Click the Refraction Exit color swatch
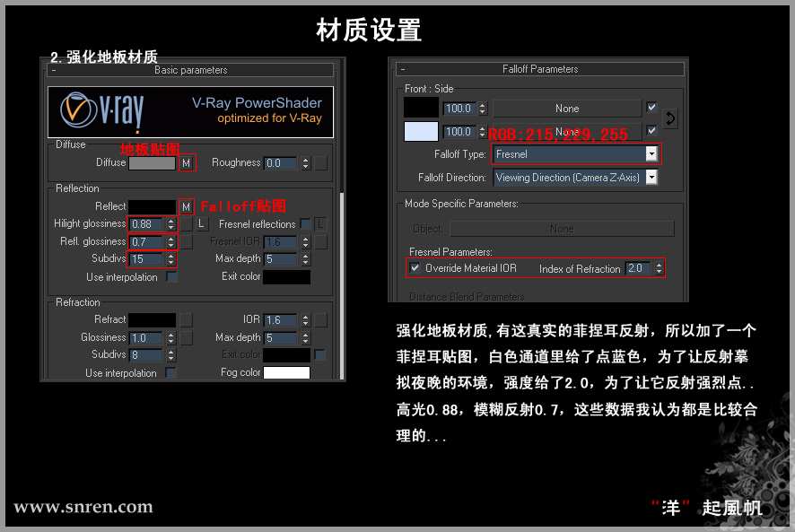This screenshot has height=532, width=795. point(286,354)
